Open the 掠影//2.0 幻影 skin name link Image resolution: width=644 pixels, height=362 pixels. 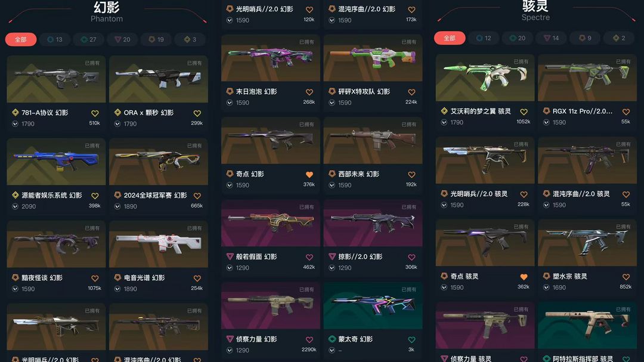360,256
